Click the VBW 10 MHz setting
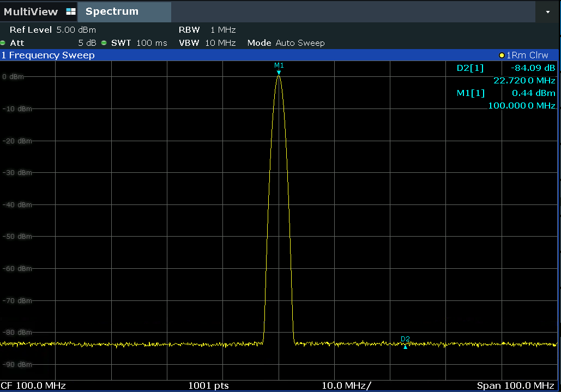Viewport: 561px width, 392px height. (x=207, y=43)
